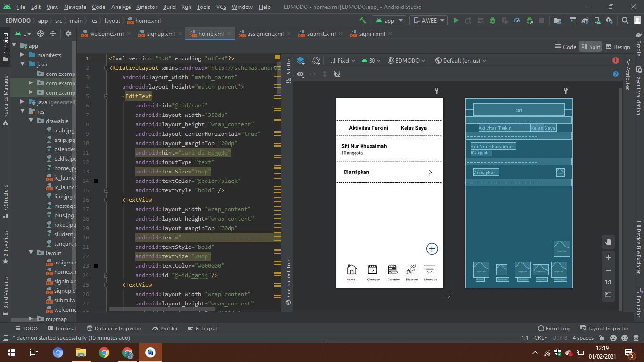
Task: Click the red error indicator in design toolbar
Action: tap(616, 60)
